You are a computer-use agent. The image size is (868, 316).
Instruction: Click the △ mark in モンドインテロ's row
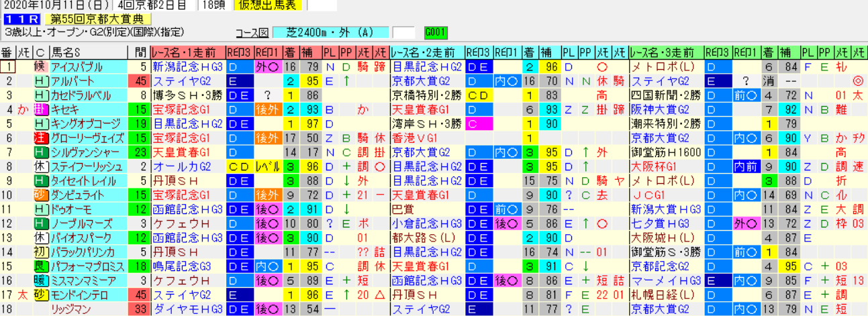point(381,295)
